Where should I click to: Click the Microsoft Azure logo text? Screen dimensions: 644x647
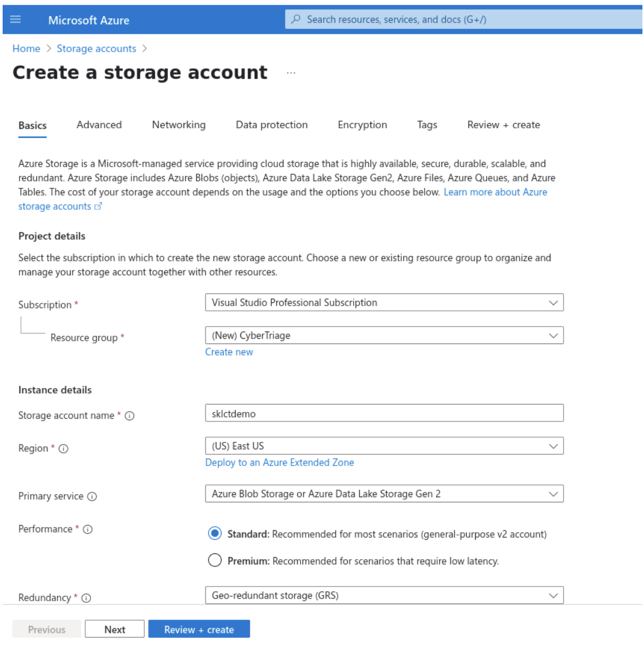89,20
